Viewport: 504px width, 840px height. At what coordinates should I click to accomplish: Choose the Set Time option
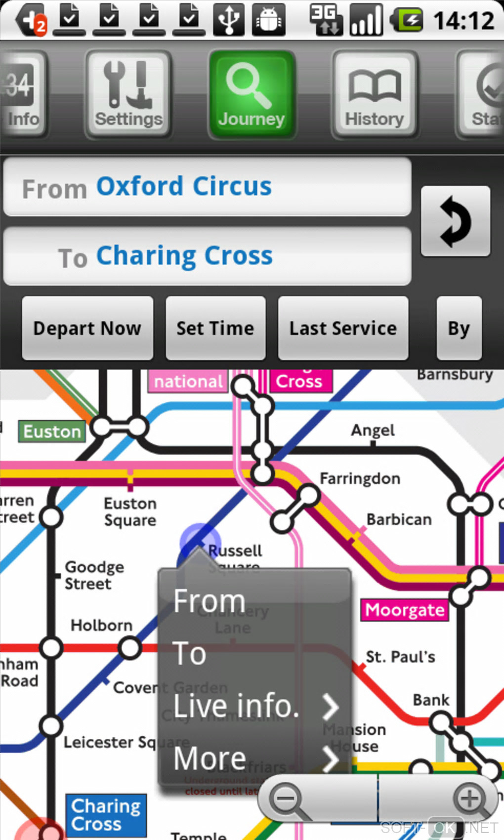(x=215, y=328)
